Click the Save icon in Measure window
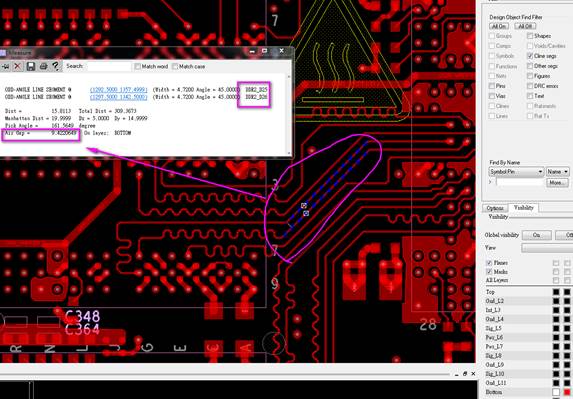The image size is (573, 399). [x=31, y=66]
